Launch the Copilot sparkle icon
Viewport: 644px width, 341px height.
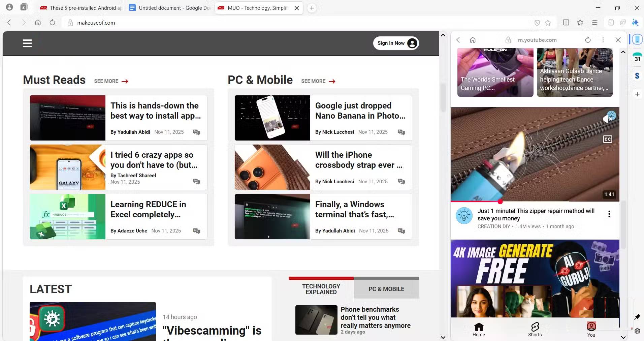[x=635, y=23]
